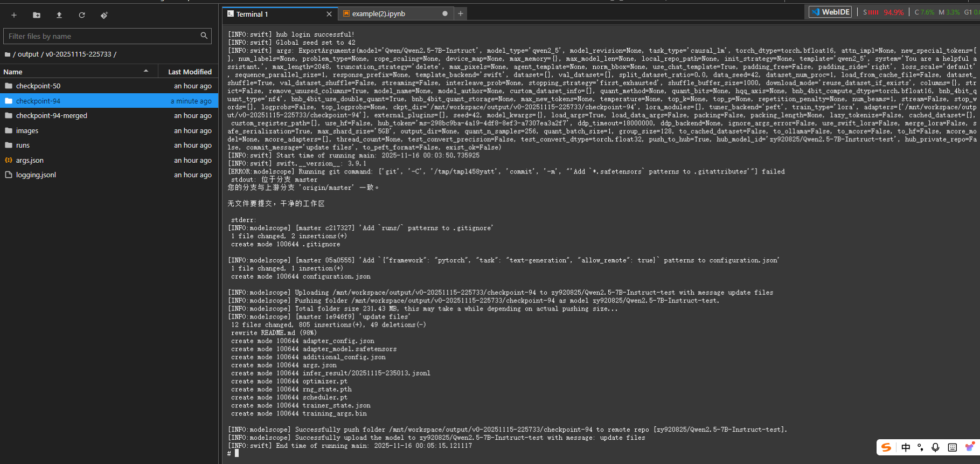Select runs folder name
980x464 pixels.
coord(23,145)
